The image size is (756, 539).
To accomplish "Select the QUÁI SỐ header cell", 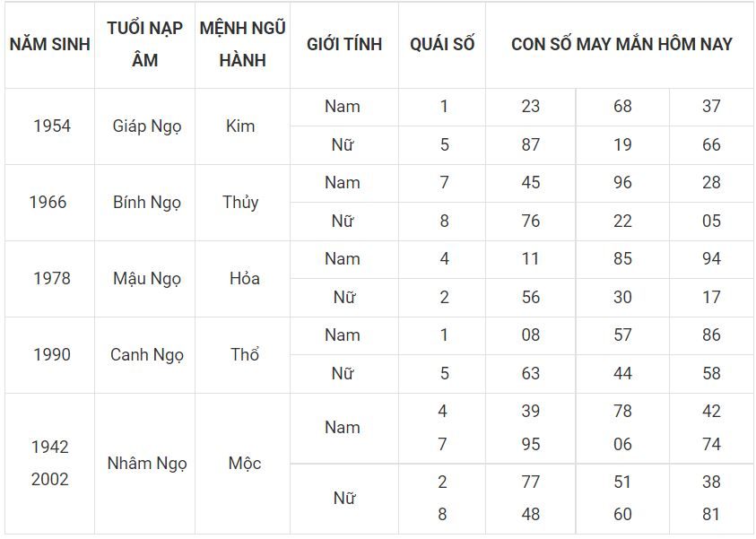I will (442, 44).
